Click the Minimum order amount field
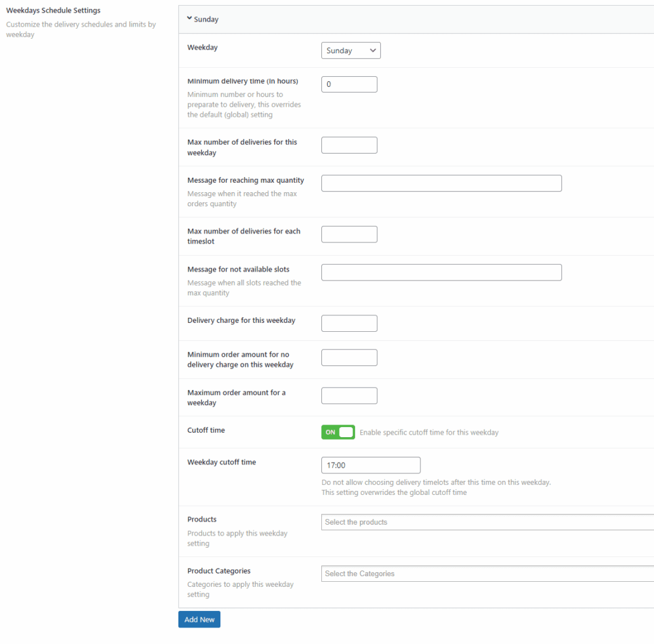This screenshot has width=654, height=644. pyautogui.click(x=349, y=357)
